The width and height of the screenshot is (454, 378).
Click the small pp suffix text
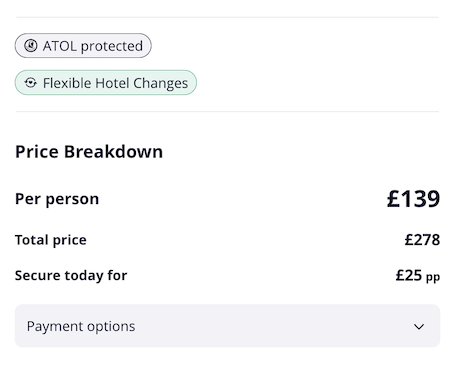[433, 277]
